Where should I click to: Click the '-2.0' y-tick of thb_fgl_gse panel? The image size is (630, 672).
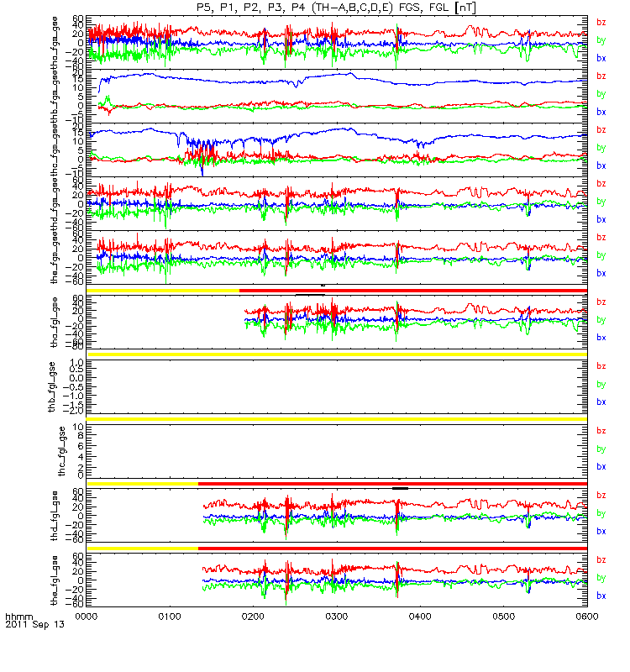[x=74, y=411]
